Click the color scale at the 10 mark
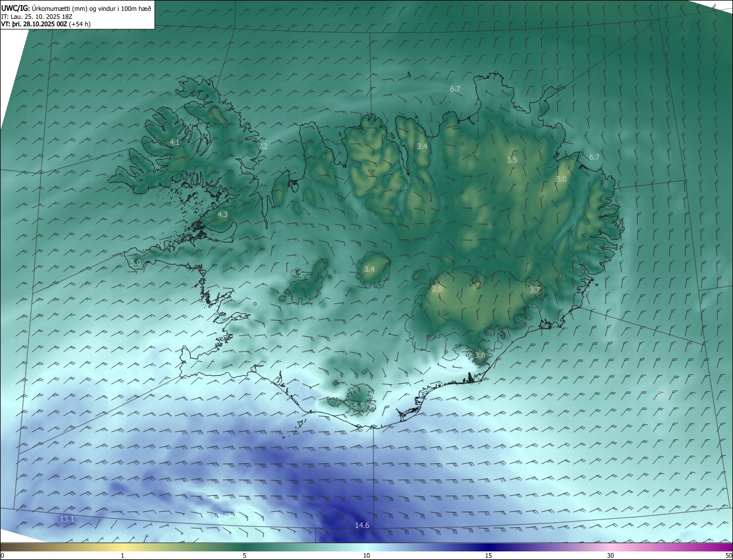 pos(366,547)
